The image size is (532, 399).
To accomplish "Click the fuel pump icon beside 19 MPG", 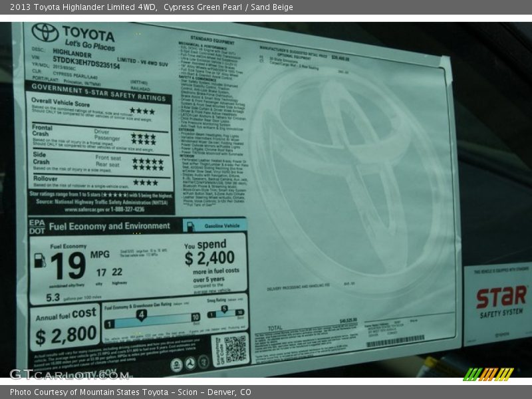I will (40, 261).
